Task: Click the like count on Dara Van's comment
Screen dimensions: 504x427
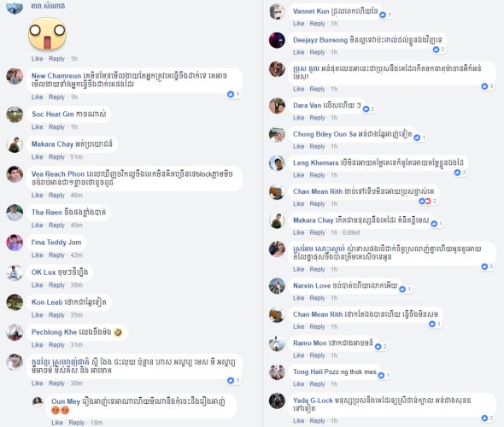Action: click(x=369, y=109)
